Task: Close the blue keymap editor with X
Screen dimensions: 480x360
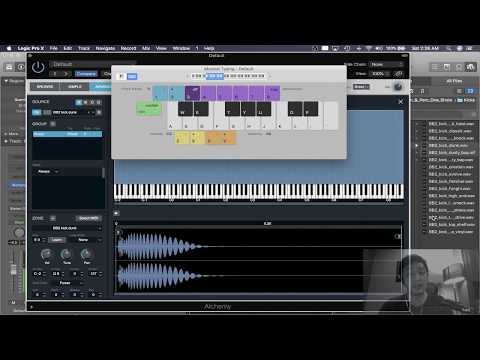Action: tap(401, 102)
